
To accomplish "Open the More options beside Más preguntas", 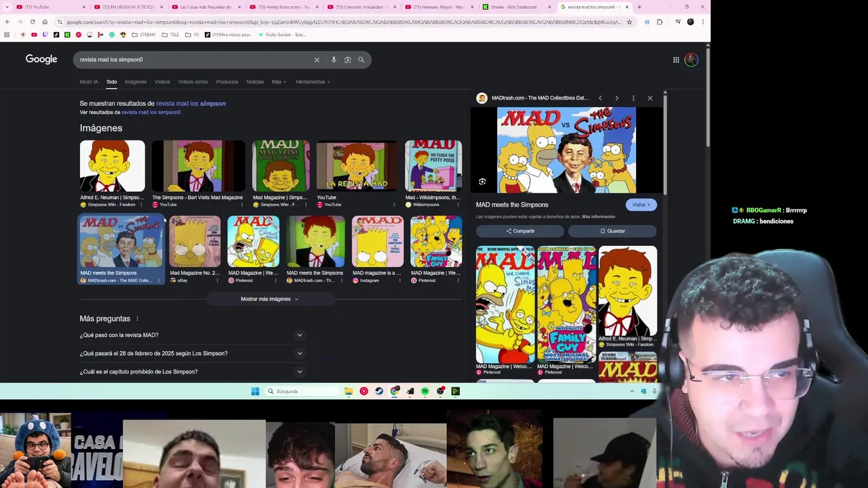I will click(x=137, y=319).
